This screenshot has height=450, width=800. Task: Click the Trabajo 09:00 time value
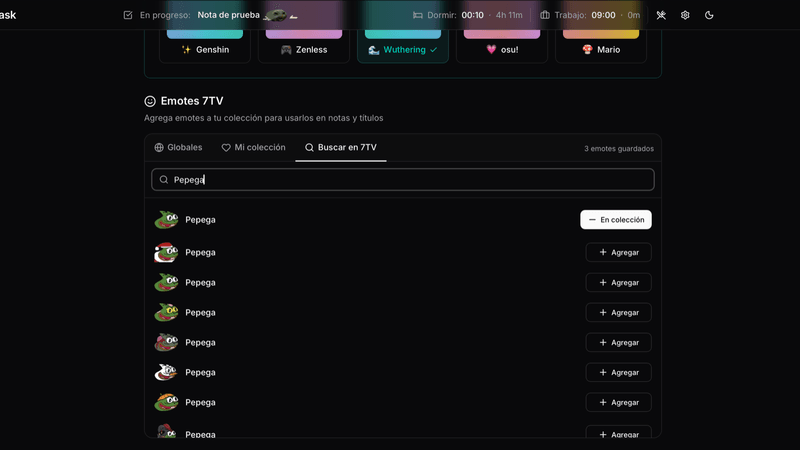603,15
